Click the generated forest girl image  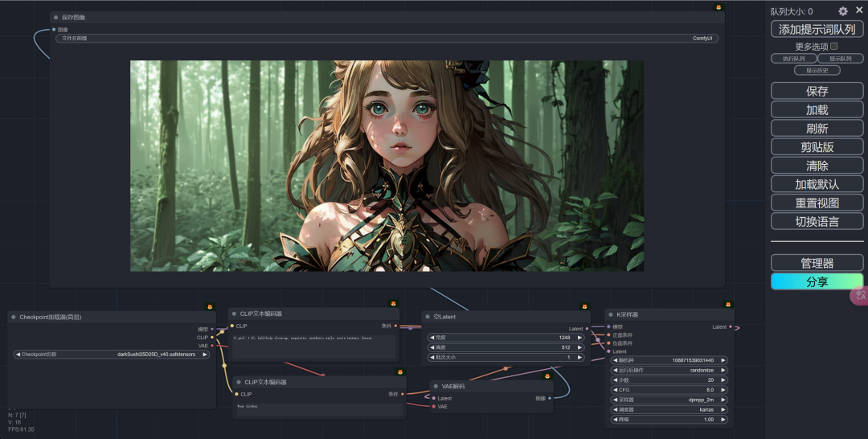(387, 166)
